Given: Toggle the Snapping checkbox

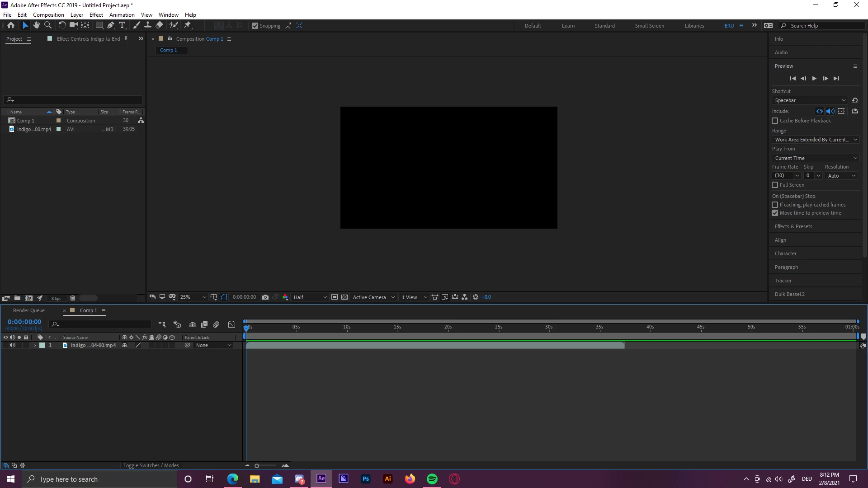Looking at the screenshot, I should [255, 26].
